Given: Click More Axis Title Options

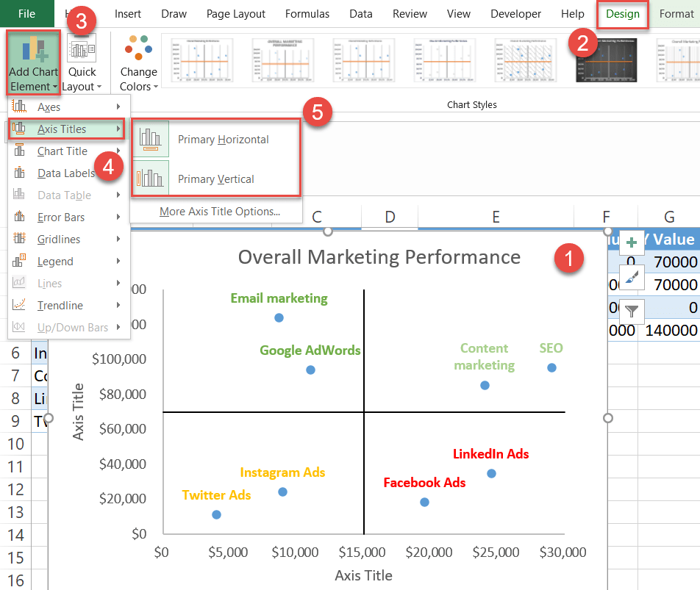Looking at the screenshot, I should pos(219,212).
